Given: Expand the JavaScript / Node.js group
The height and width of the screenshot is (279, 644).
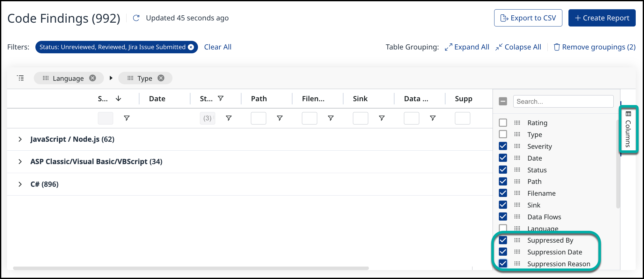Looking at the screenshot, I should pos(20,139).
